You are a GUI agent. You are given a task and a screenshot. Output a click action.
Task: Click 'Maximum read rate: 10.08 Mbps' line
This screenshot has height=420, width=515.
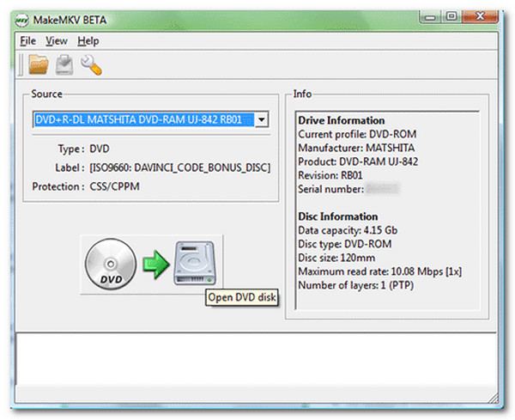[379, 271]
